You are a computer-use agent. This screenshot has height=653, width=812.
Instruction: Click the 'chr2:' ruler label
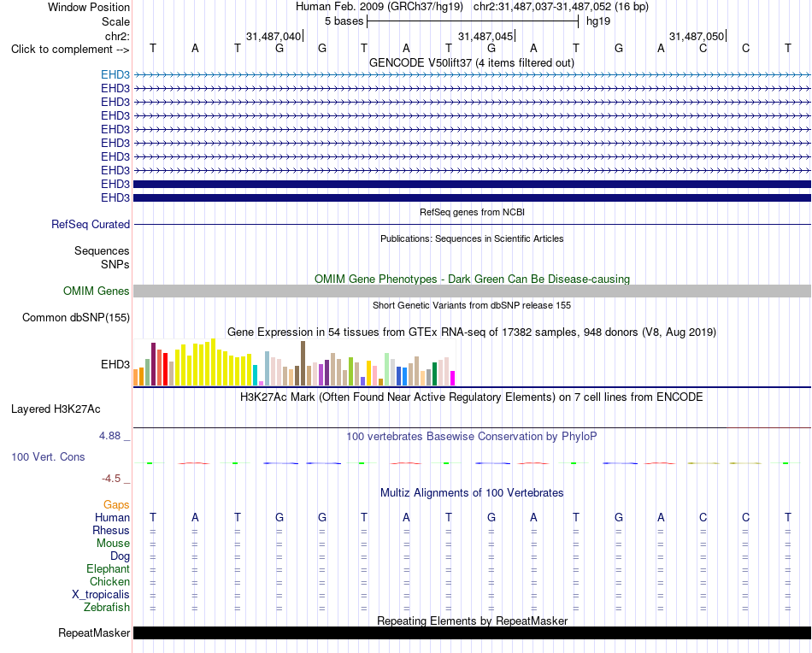[x=118, y=36]
